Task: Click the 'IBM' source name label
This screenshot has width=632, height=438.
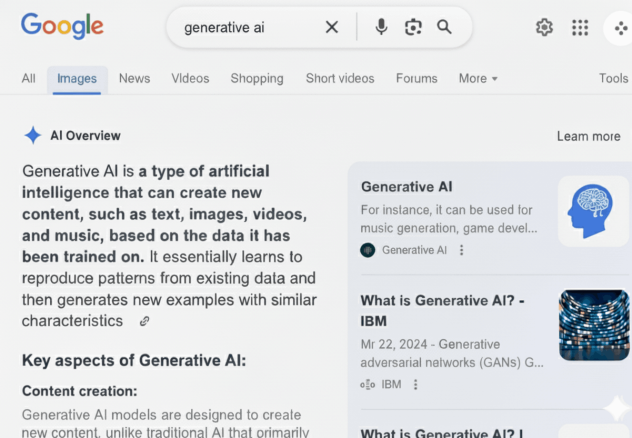Action: tap(391, 384)
